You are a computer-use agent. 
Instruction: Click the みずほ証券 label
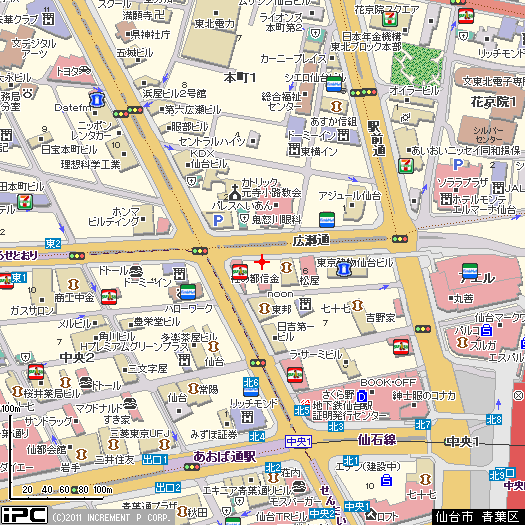point(214,434)
